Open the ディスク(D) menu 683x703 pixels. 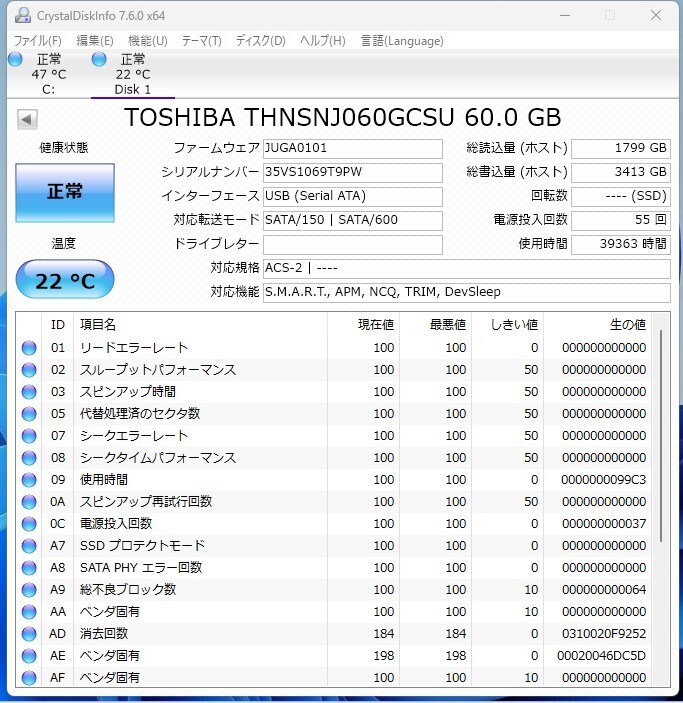[x=260, y=41]
